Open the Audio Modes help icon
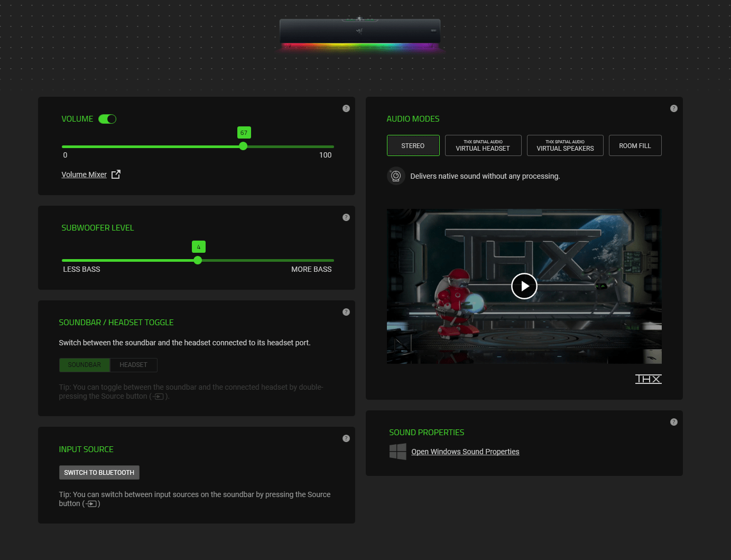Image resolution: width=731 pixels, height=560 pixels. click(x=673, y=108)
